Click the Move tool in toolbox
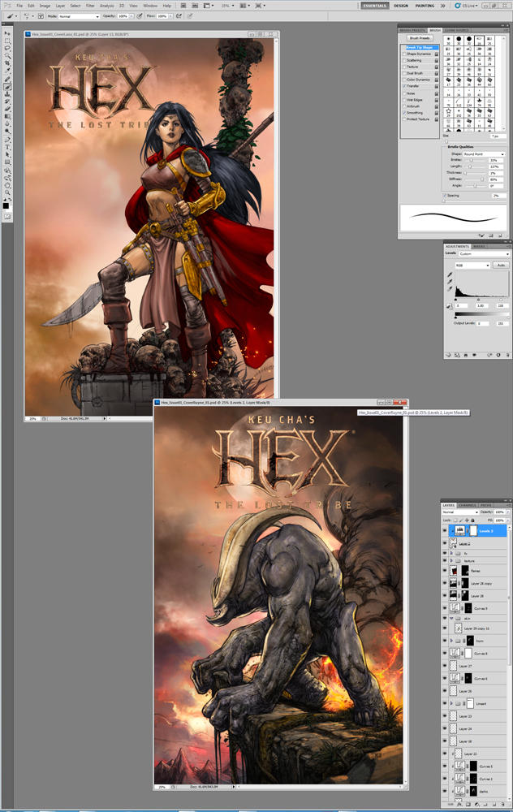 7,33
